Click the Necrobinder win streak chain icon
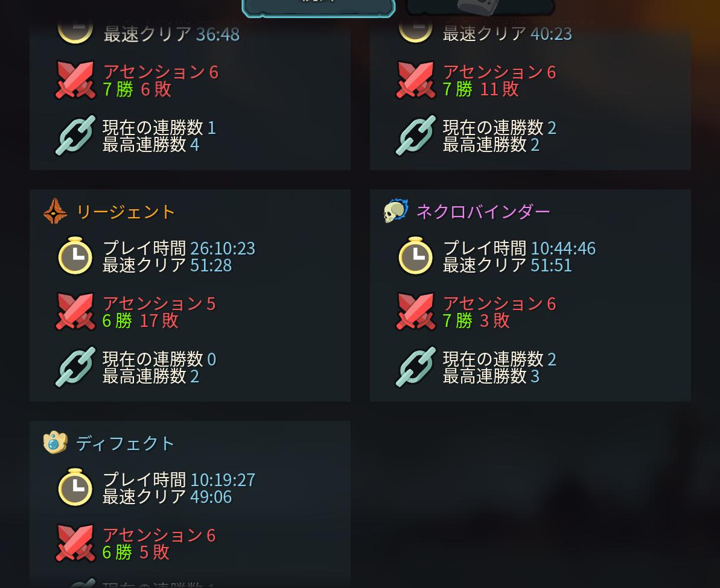This screenshot has height=588, width=720. [415, 367]
